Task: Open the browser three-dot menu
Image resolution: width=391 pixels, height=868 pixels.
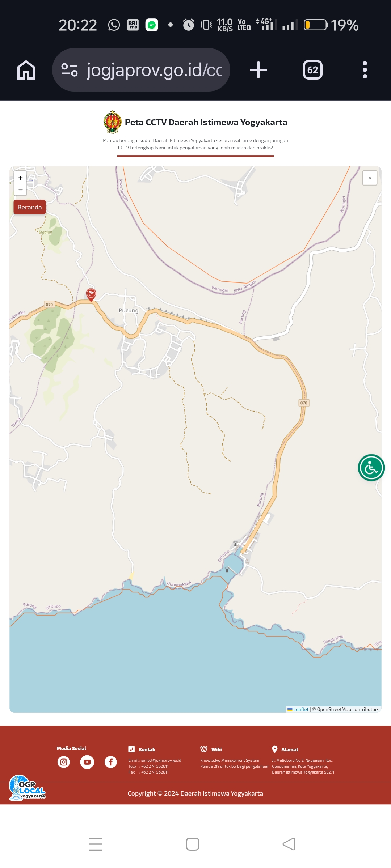Action: 365,70
